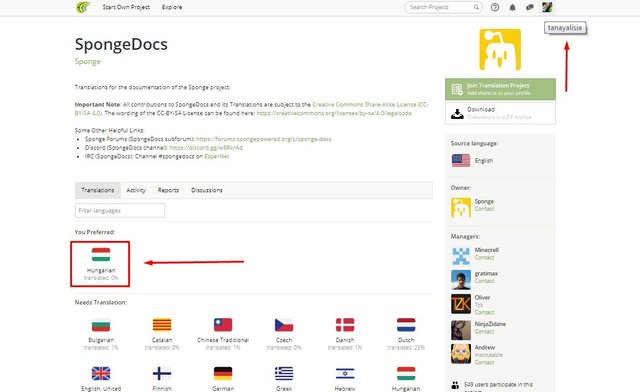Contact manager Andrew
The height and width of the screenshot is (392, 640).
(484, 362)
